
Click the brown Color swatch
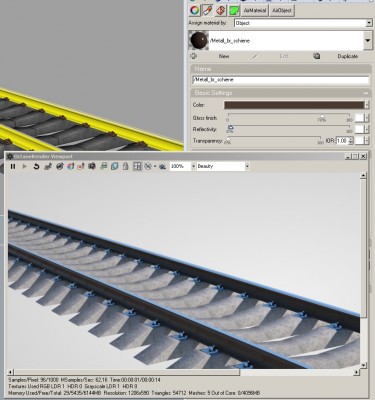294,105
